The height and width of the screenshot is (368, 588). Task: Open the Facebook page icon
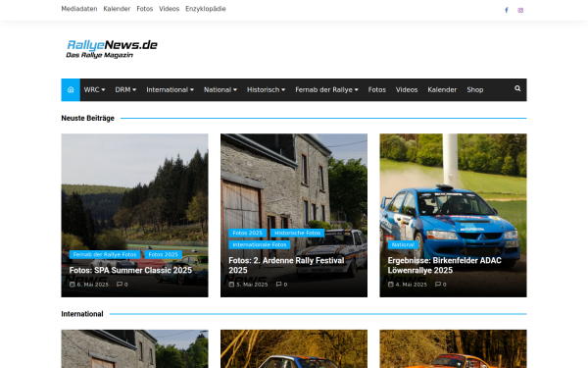[x=507, y=10]
